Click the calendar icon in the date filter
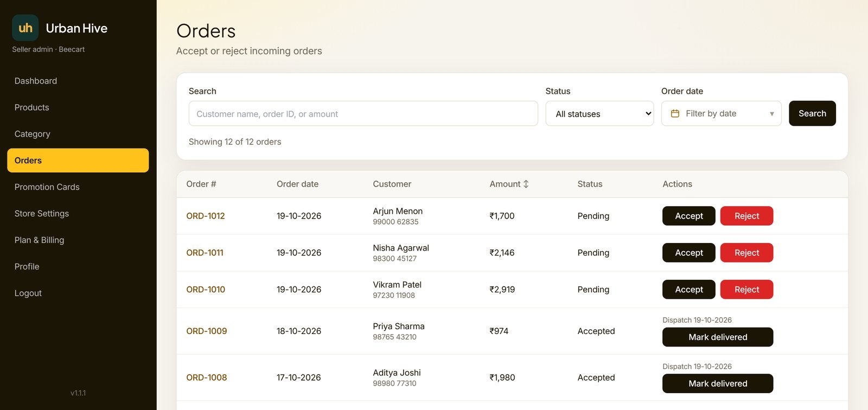 point(675,113)
